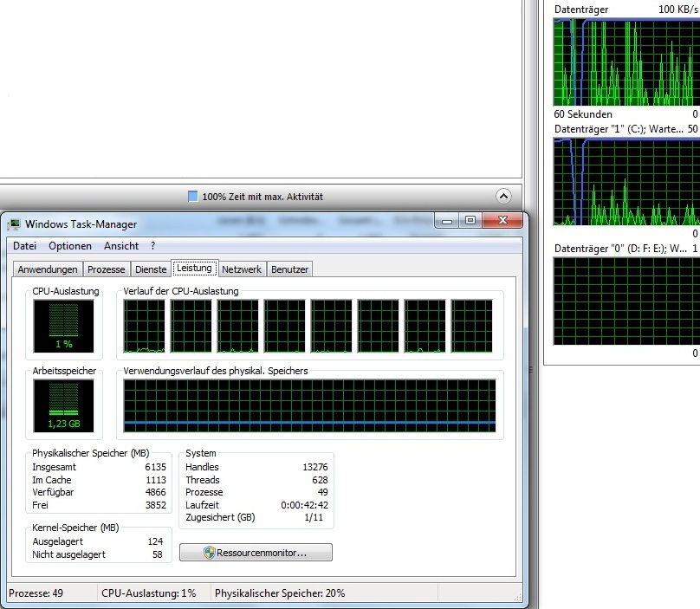Screen dimensions: 700x609
Task: Open the ? help menu
Action: coord(153,246)
